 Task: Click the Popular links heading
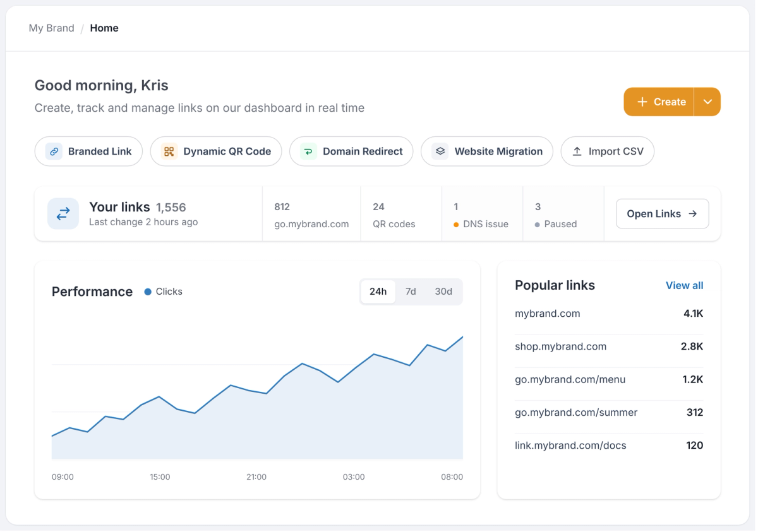click(x=555, y=285)
